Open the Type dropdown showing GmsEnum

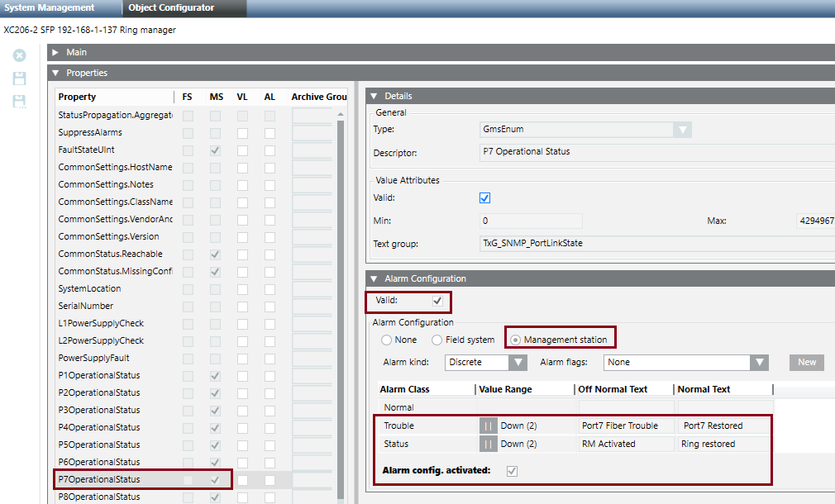(682, 129)
